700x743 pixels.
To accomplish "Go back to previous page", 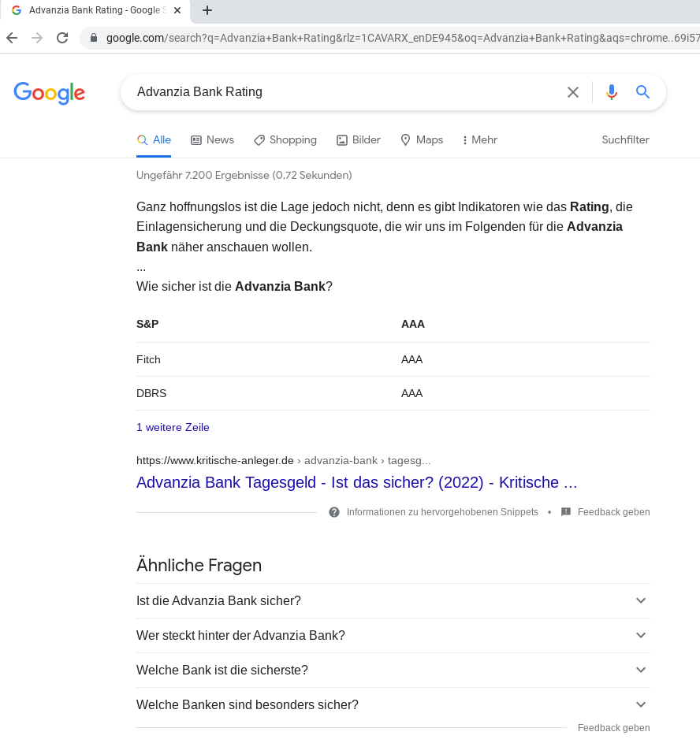I will (x=12, y=38).
